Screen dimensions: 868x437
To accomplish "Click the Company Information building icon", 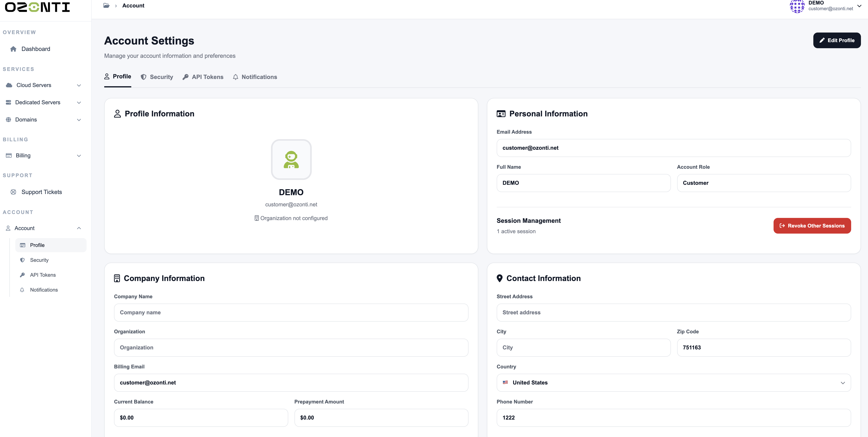I will tap(117, 278).
